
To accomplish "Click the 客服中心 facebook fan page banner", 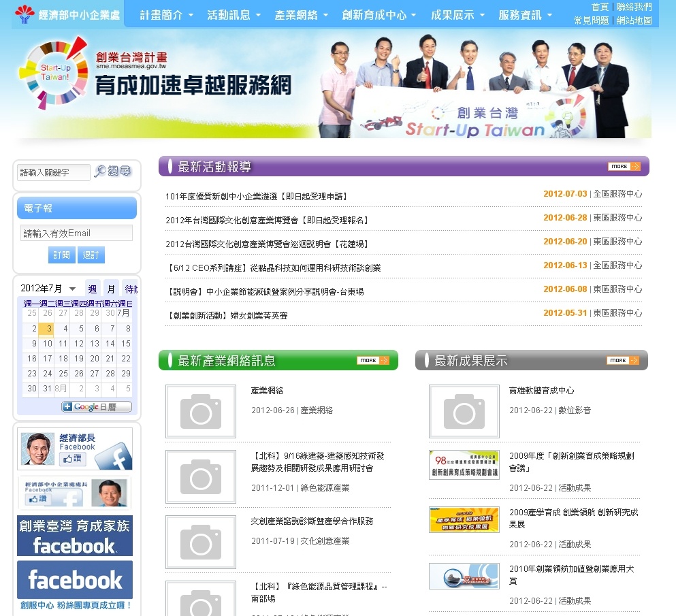I will pyautogui.click(x=75, y=582).
